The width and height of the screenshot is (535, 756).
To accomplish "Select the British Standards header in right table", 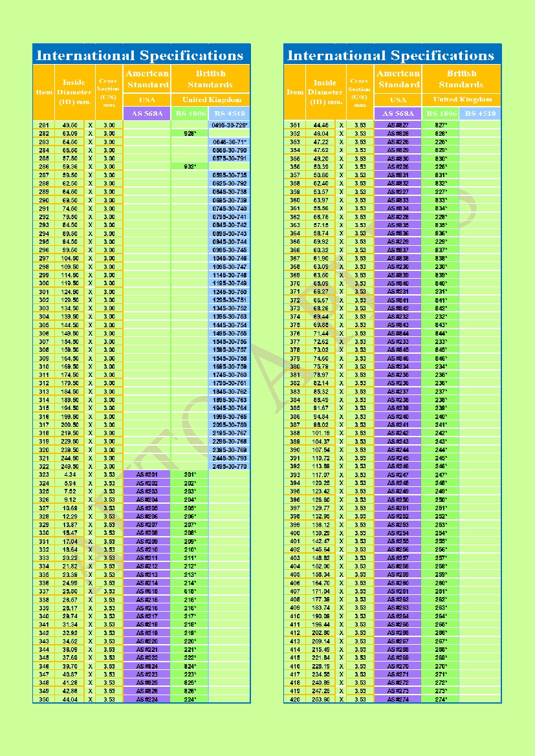I will tap(461, 79).
